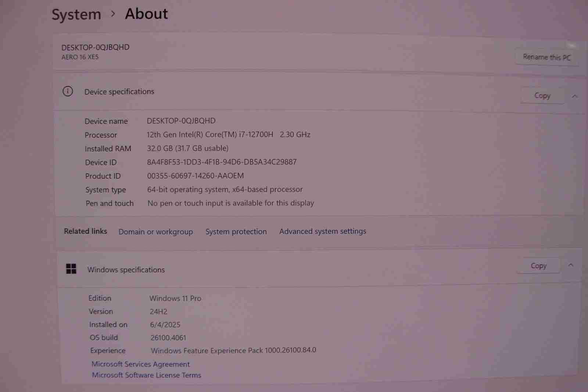Open Advanced system settings

(322, 231)
